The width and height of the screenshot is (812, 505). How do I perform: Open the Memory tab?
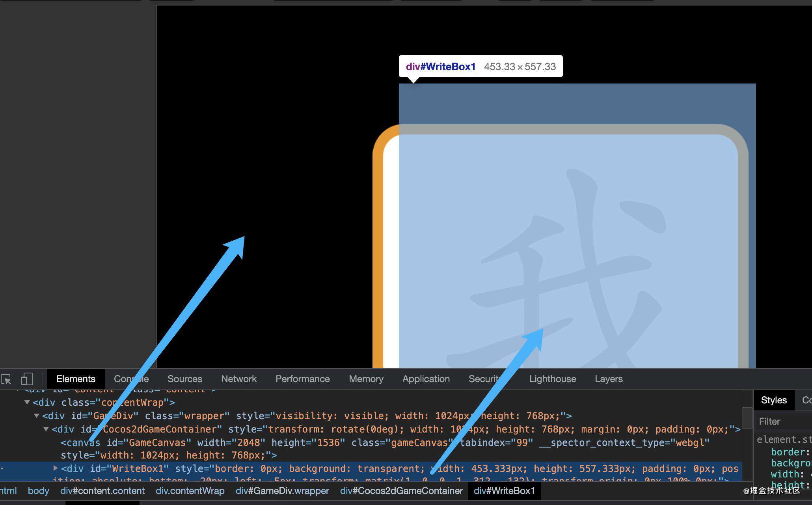point(366,379)
